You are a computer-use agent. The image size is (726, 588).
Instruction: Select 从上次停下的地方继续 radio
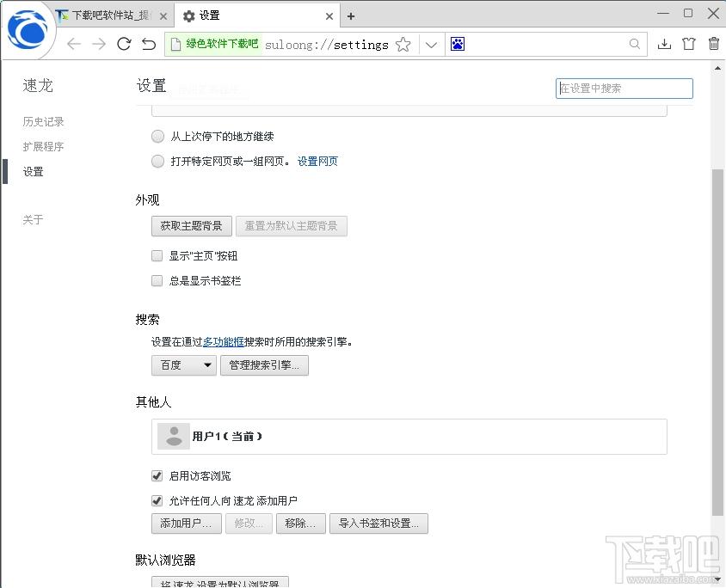pyautogui.click(x=158, y=136)
